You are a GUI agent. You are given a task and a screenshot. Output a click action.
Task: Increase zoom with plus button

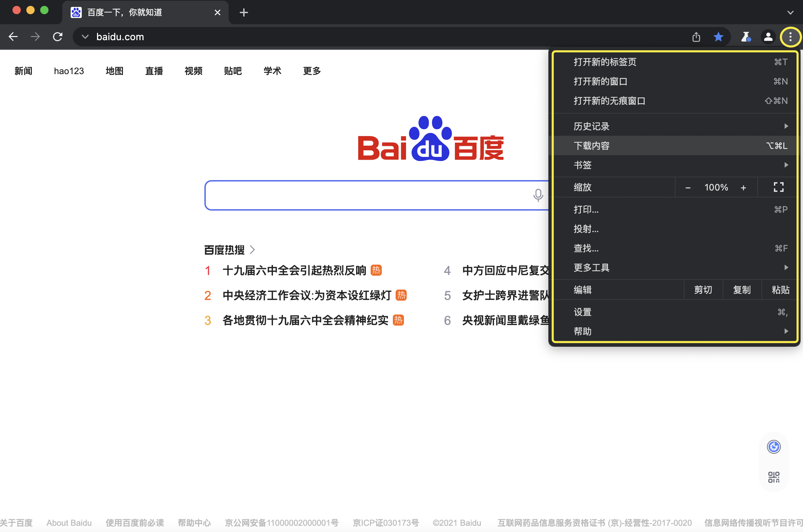point(743,188)
